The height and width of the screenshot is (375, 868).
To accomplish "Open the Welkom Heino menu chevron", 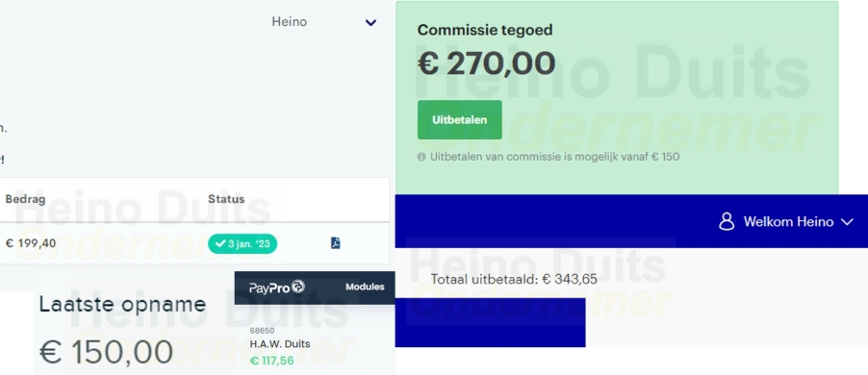I will click(x=847, y=222).
